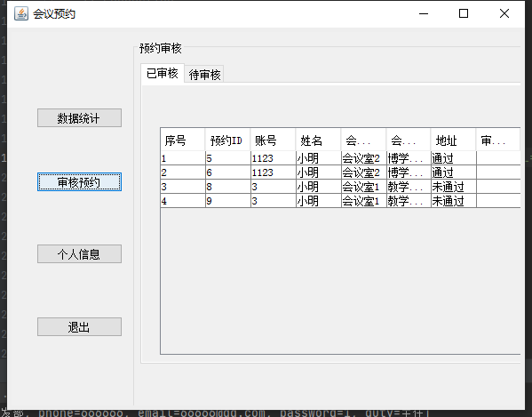The height and width of the screenshot is (417, 532).
Task: Switch to the 待审核 tab
Action: (x=204, y=74)
